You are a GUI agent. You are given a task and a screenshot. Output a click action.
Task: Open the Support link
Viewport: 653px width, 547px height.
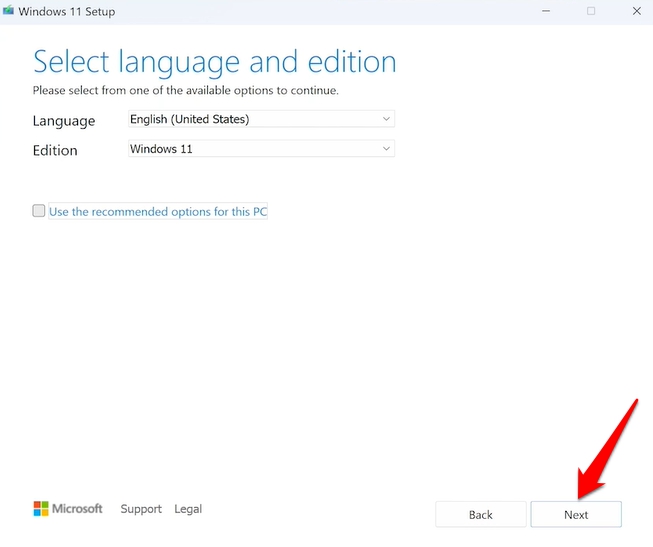click(x=141, y=509)
